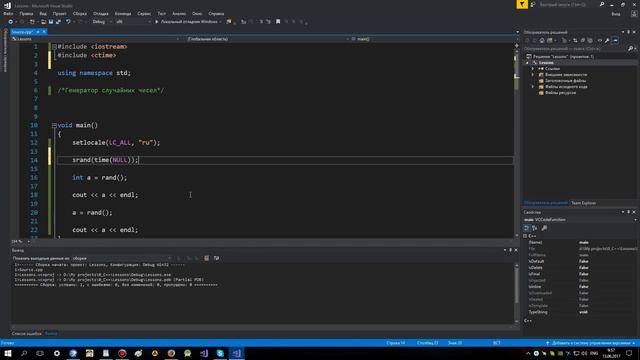
Task: Click the Solution Explorer search field
Action: (x=576, y=49)
